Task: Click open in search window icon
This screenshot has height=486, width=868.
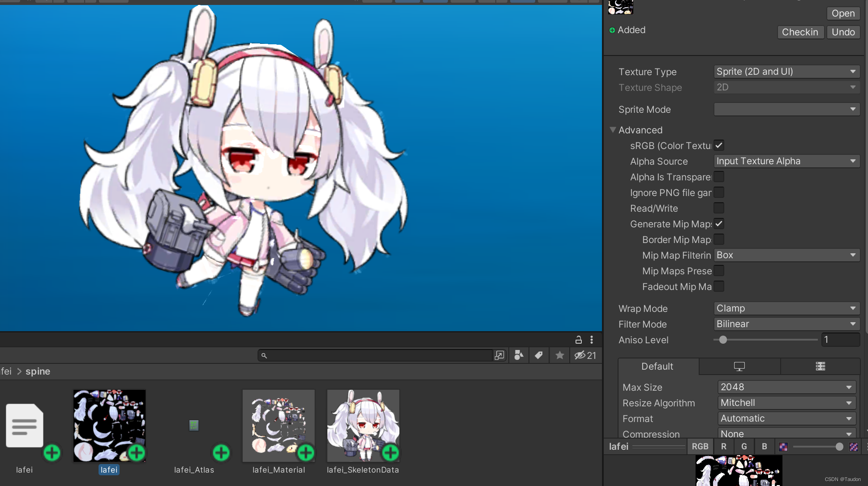Action: click(499, 355)
